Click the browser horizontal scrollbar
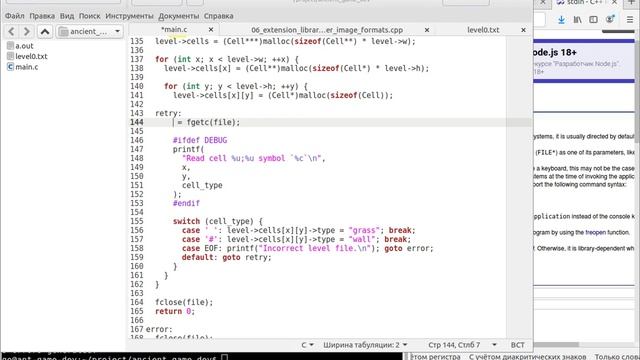This screenshot has width=640, height=360. 556,344
